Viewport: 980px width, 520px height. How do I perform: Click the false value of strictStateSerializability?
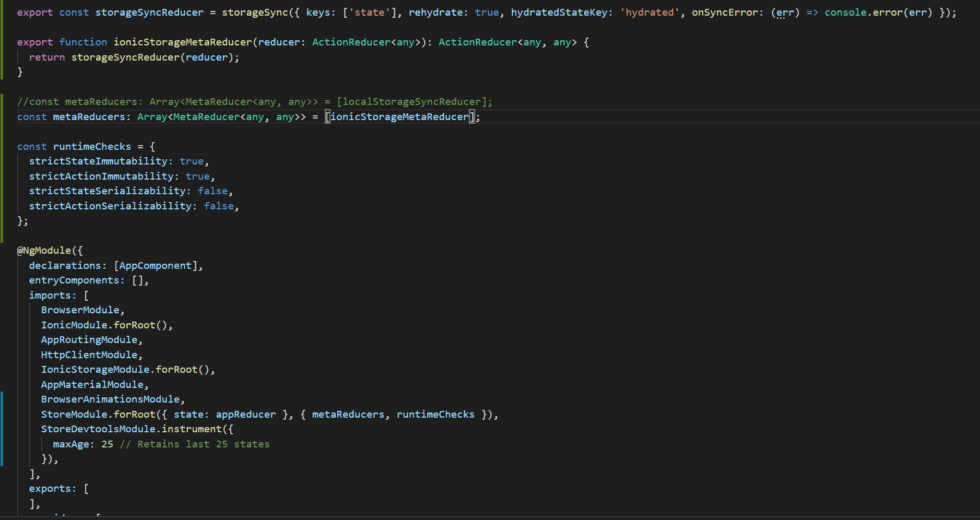tap(212, 191)
